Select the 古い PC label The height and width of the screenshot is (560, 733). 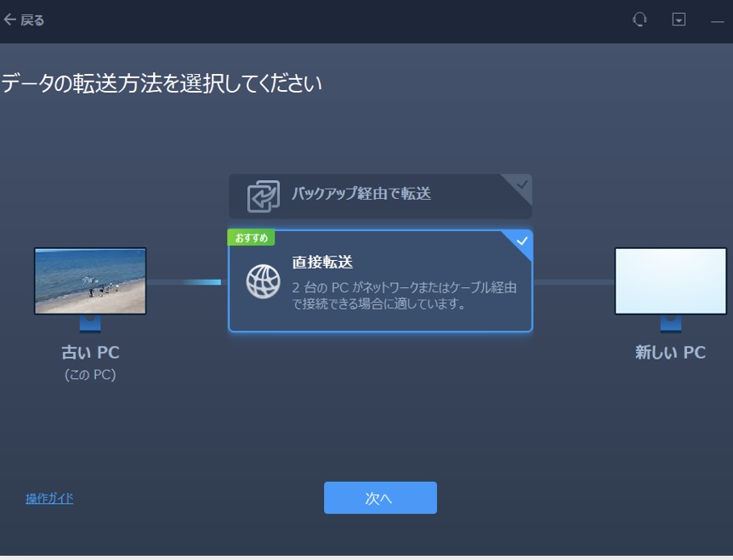click(x=89, y=352)
